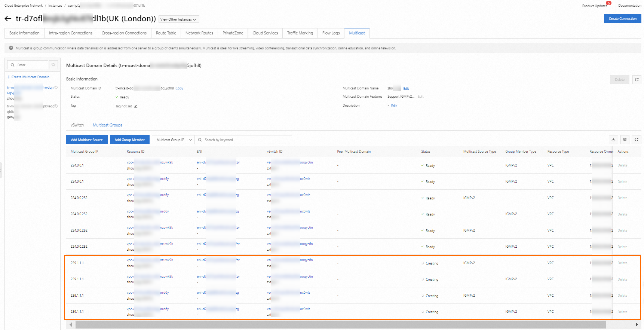
Task: Switch to Basic Information tab
Action: (24, 33)
